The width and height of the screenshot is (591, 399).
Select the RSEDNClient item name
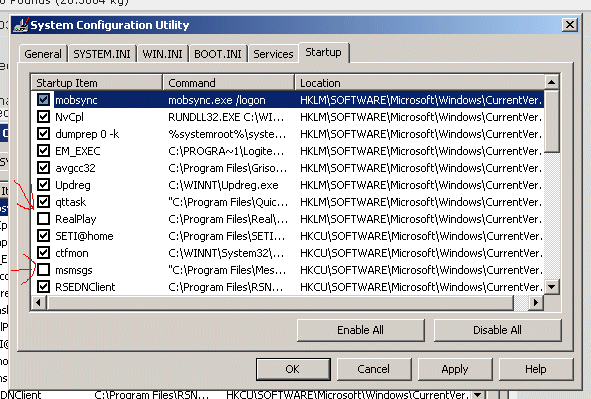[x=85, y=287]
